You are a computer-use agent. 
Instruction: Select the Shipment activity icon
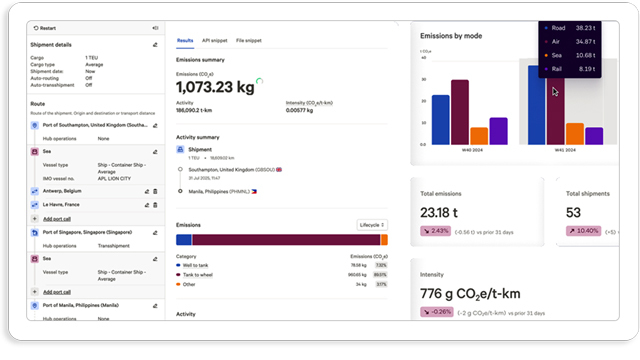[180, 149]
